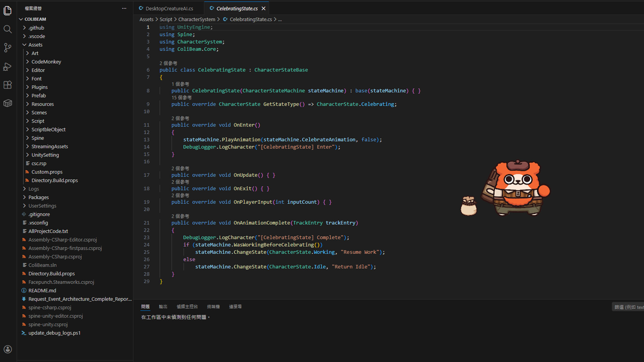Switch to the DesktopCreatureAI.cs tab
Screen dimensions: 644x362
[169, 8]
